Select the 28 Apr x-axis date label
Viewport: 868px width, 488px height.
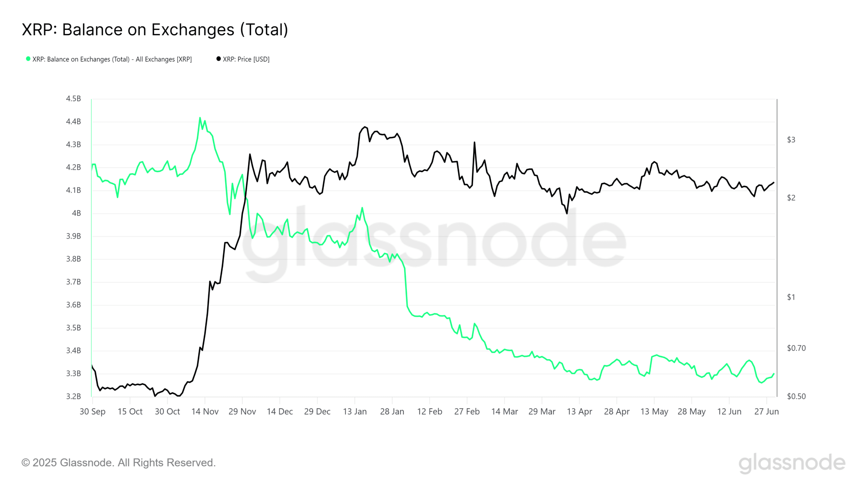(616, 412)
